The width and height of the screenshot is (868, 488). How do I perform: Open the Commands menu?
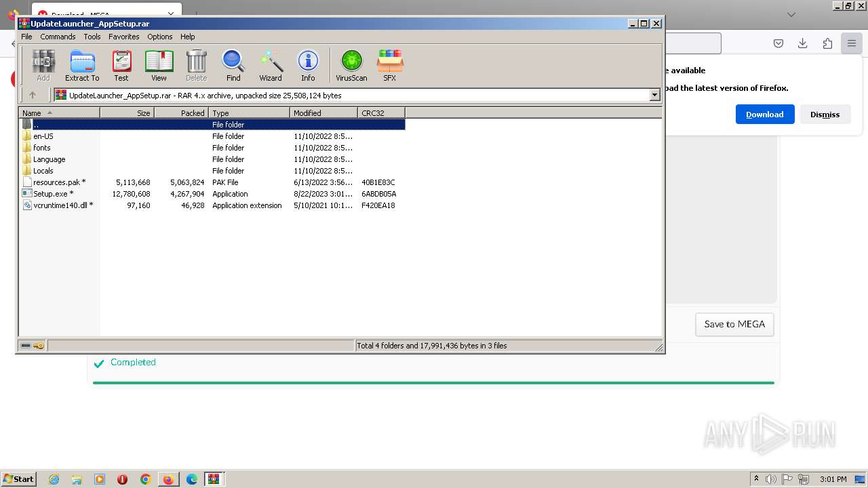coord(58,37)
